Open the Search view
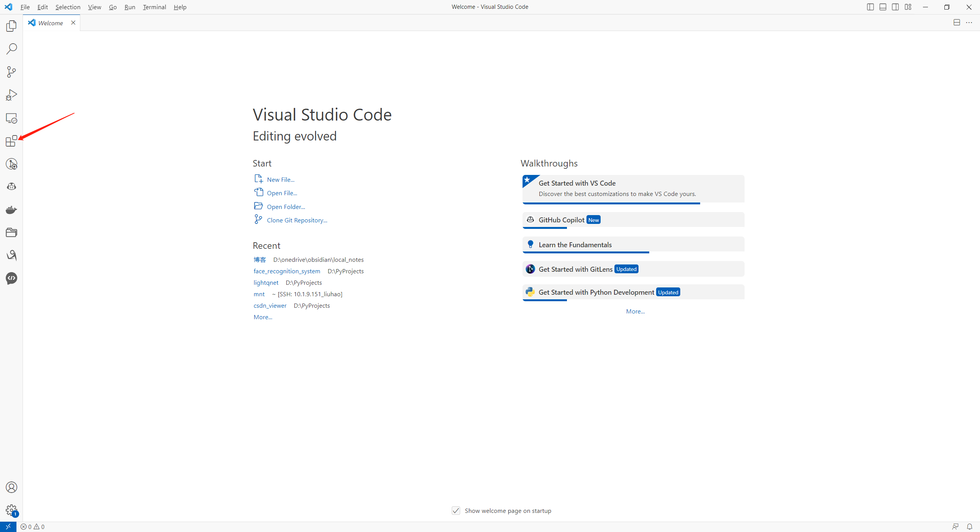The image size is (980, 532). 11,49
